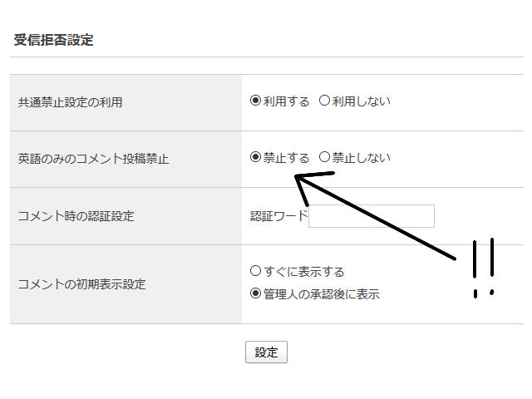The width and height of the screenshot is (532, 399).
Task: Click the コメント時の認証設定 row label
Action: [76, 216]
